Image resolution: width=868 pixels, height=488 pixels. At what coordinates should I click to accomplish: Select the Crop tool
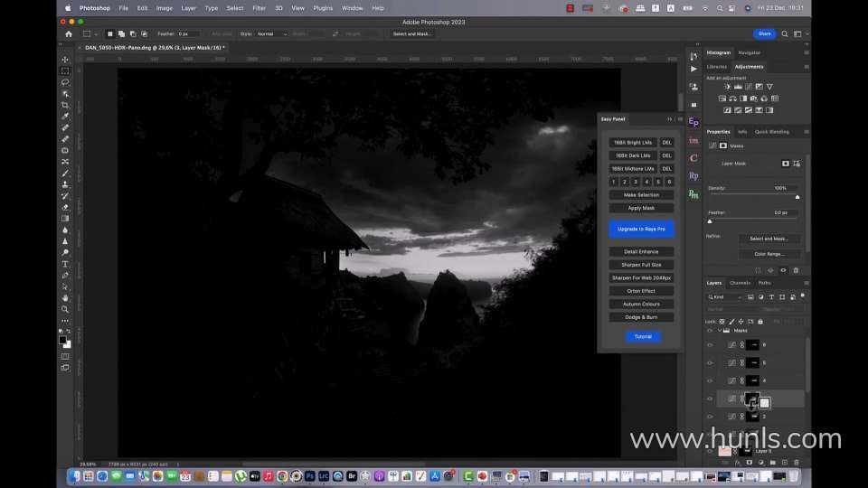[65, 105]
